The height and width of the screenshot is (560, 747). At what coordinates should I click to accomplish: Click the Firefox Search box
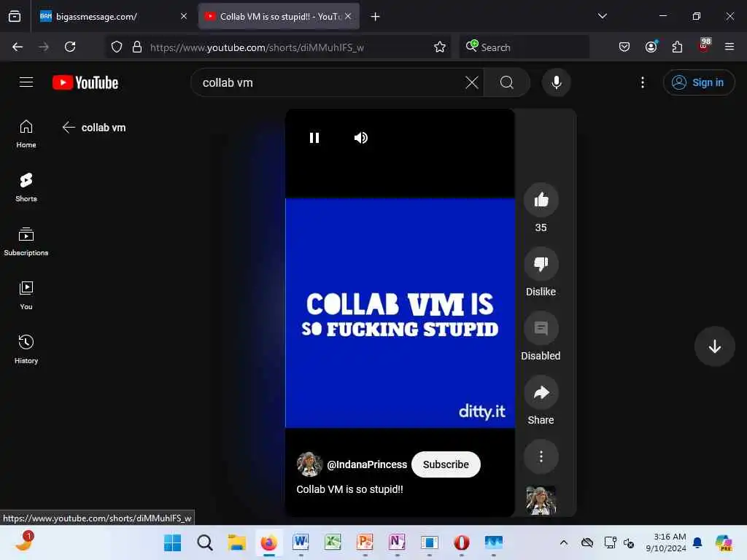pos(524,47)
